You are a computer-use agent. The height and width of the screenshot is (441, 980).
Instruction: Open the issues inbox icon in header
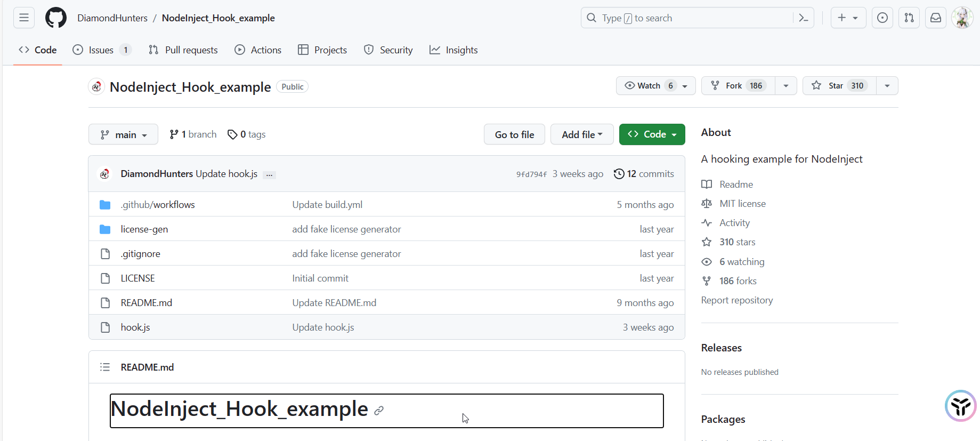pyautogui.click(x=882, y=18)
